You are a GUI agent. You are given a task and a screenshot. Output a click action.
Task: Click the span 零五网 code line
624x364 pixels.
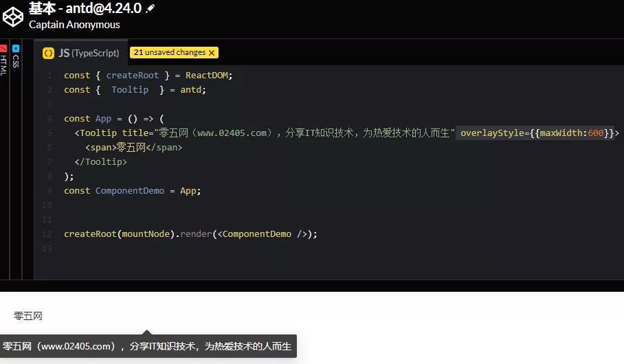click(134, 147)
